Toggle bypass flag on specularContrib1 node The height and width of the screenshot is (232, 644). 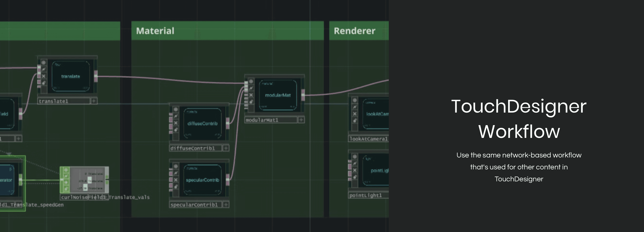pos(176,180)
